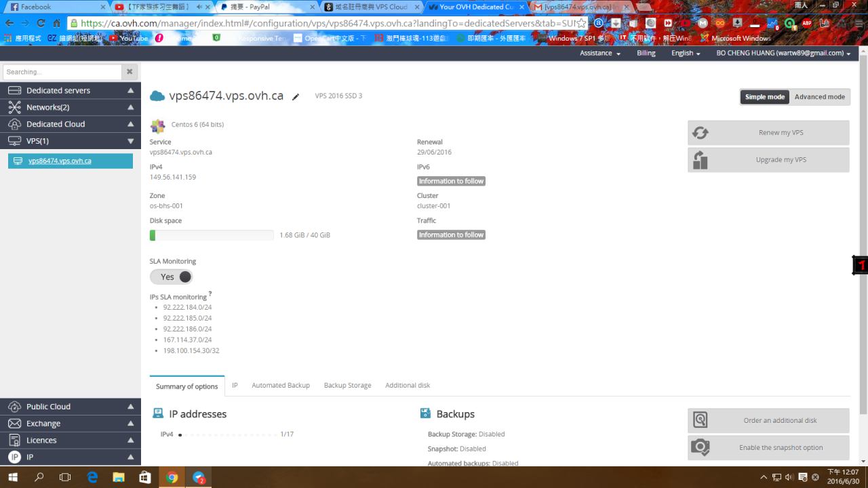The image size is (868, 488).
Task: Click the IP sidebar icon
Action: pos(14,457)
